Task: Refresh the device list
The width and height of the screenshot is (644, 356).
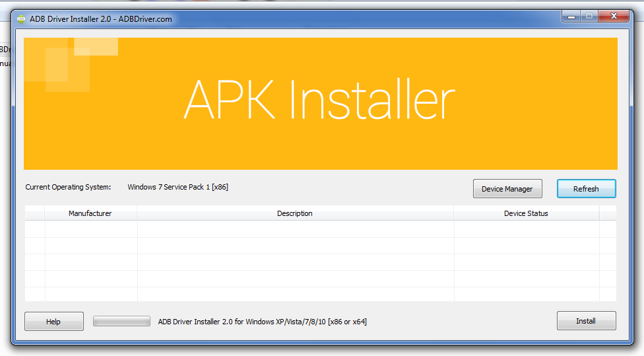Action: [586, 189]
